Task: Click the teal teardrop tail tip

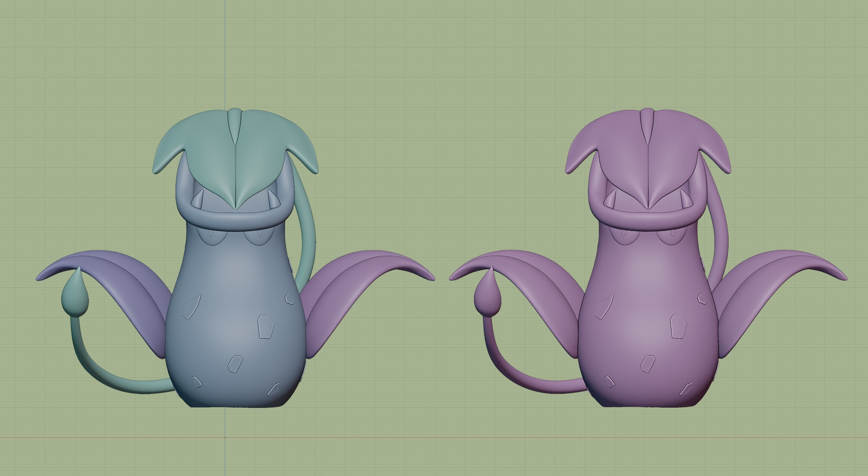Action: pyautogui.click(x=75, y=292)
